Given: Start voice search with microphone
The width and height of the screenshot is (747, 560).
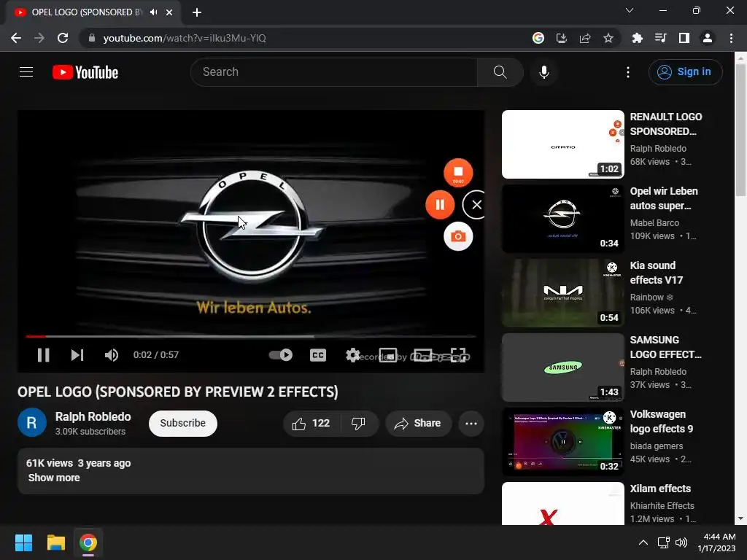Looking at the screenshot, I should coord(543,72).
